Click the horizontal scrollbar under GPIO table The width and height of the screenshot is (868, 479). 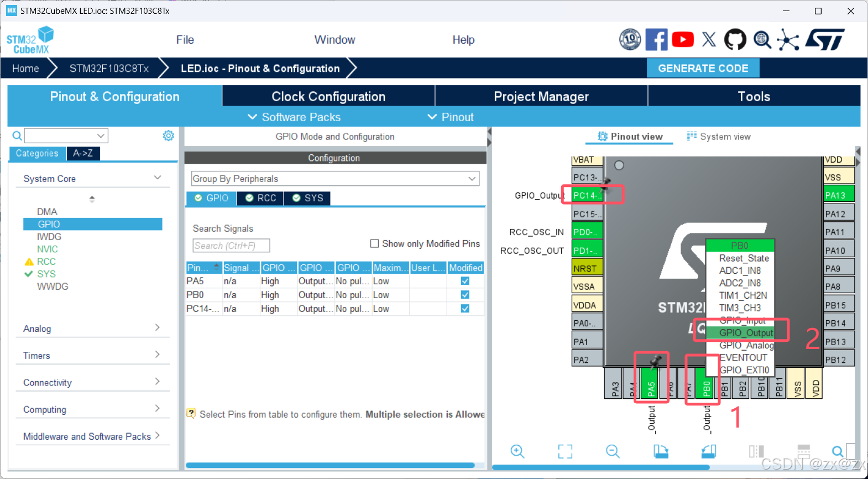(330, 465)
